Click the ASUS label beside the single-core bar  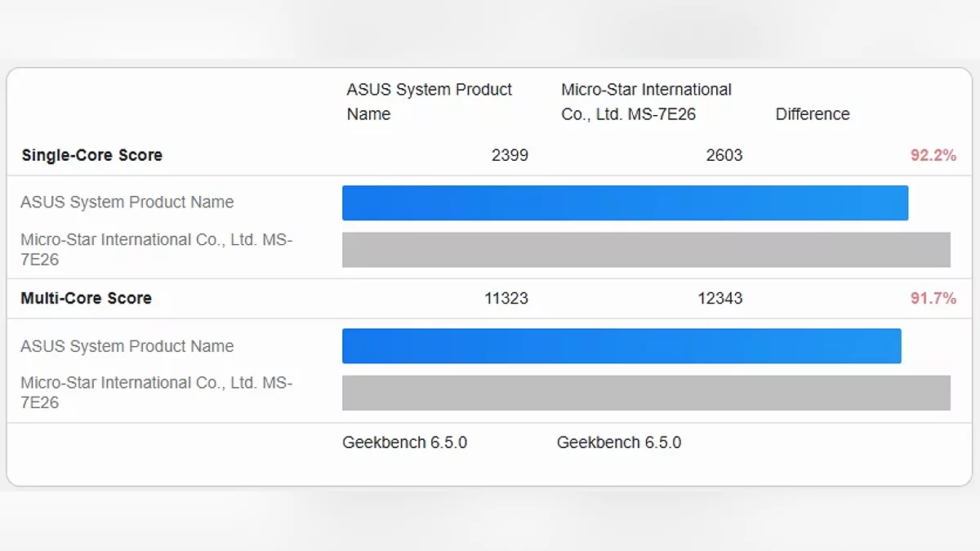[127, 202]
